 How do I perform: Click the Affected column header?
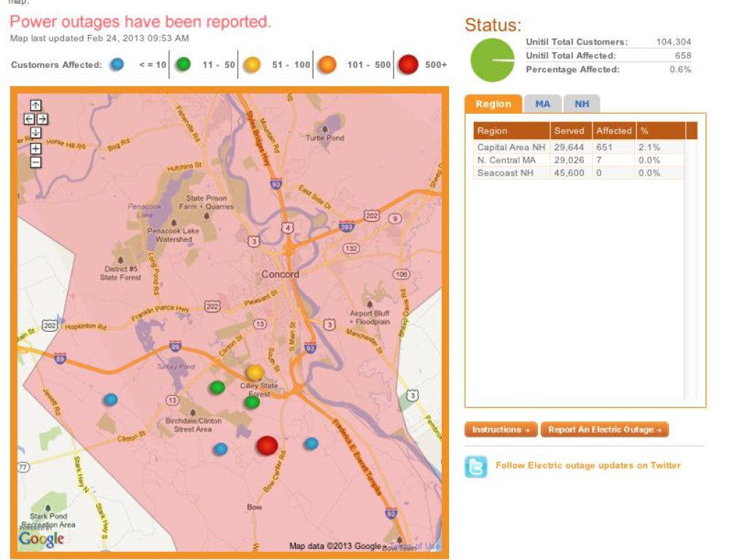coord(614,131)
